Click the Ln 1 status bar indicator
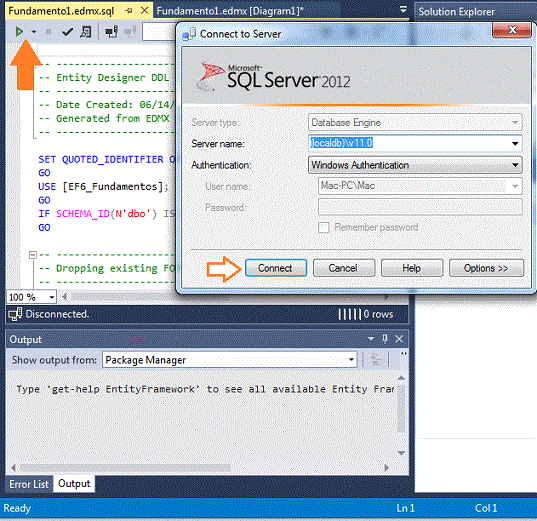The image size is (537, 521). pyautogui.click(x=405, y=508)
